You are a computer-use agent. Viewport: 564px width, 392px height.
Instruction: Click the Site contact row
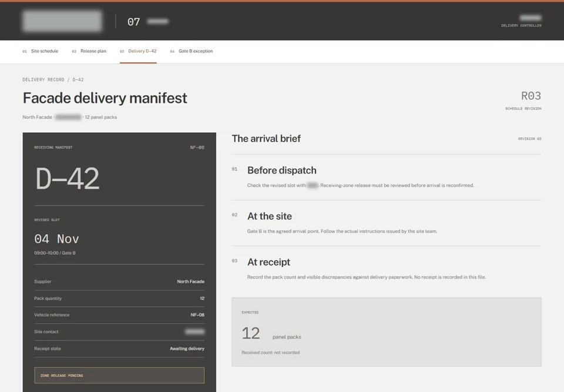tap(119, 332)
